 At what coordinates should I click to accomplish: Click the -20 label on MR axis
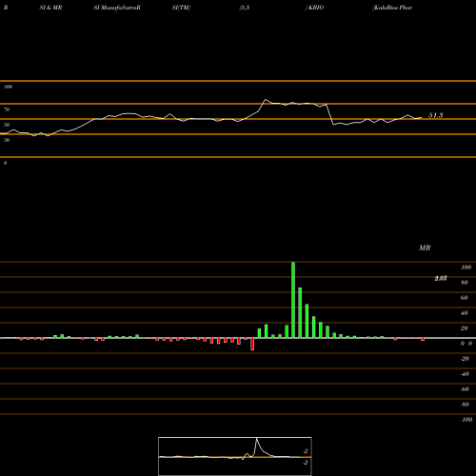click(465, 359)
